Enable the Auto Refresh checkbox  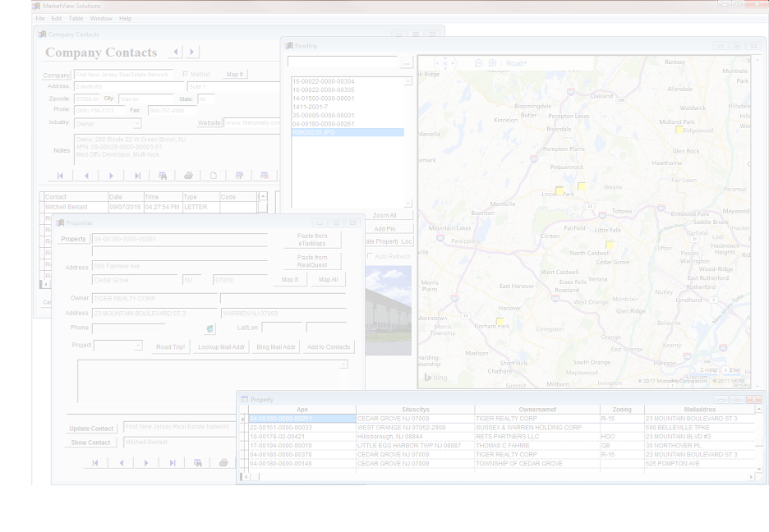point(370,255)
